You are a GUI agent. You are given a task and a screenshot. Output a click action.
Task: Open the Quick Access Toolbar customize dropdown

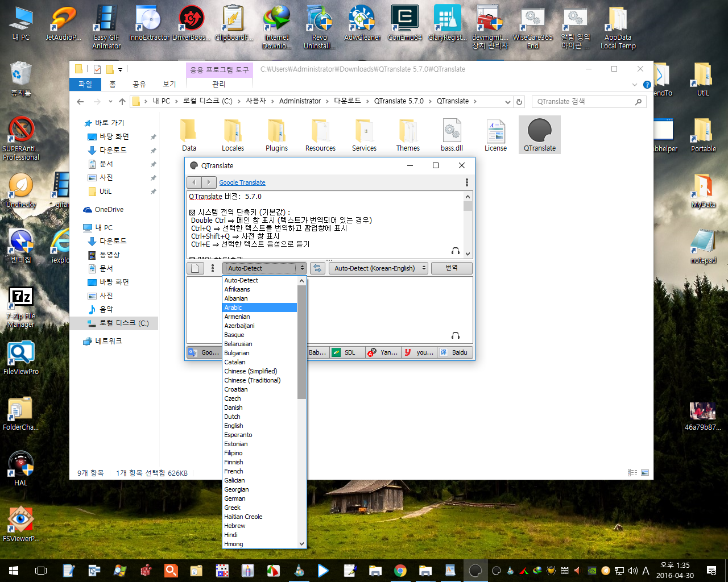pyautogui.click(x=121, y=69)
